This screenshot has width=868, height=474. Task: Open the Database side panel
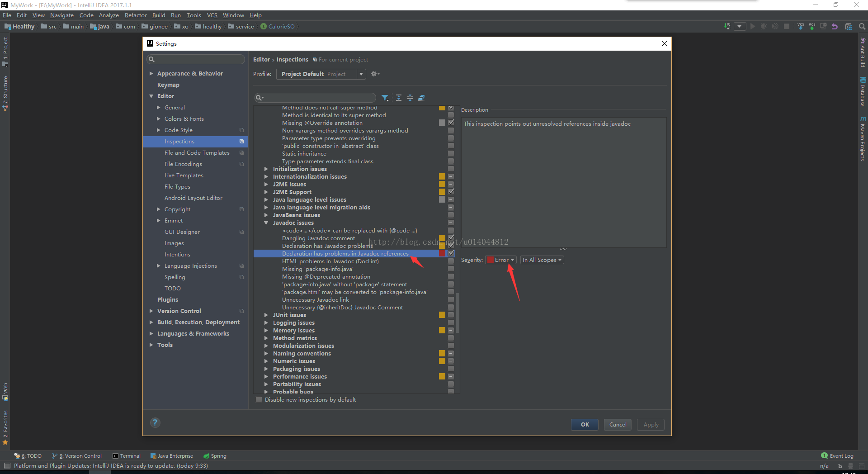pyautogui.click(x=863, y=92)
